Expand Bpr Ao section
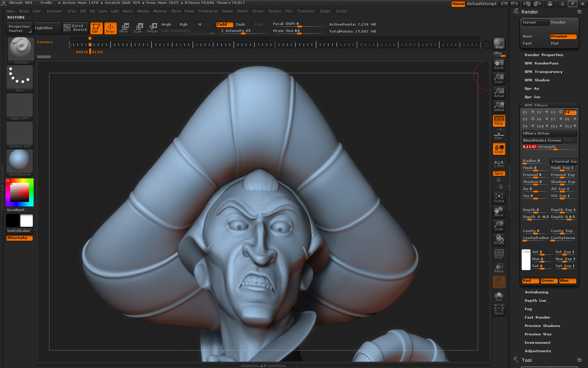Image resolution: width=588 pixels, height=368 pixels. pos(532,89)
